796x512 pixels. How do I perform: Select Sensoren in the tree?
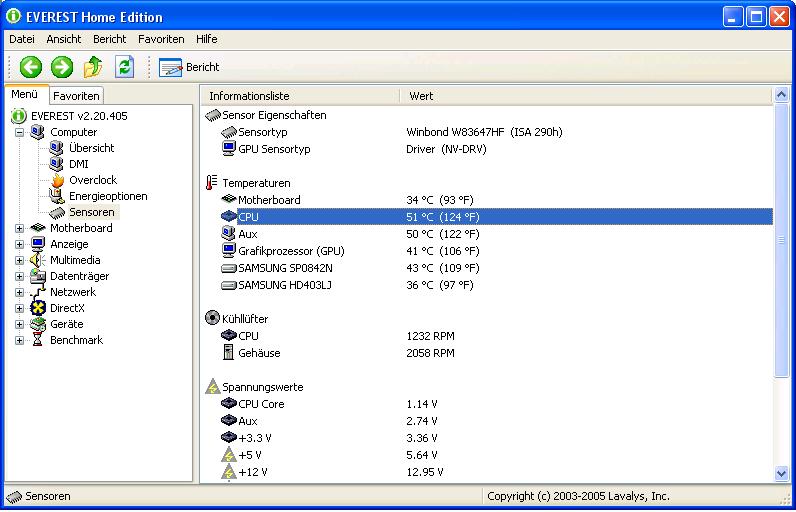[x=91, y=212]
